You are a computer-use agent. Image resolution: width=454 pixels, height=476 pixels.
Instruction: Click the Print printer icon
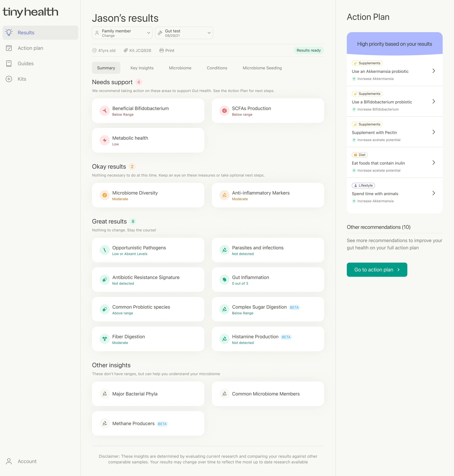(x=161, y=50)
